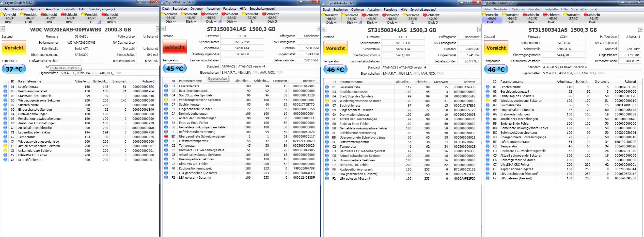This screenshot has width=644, height=237.
Task: Go to previous disk arrow in WDC window
Action: [x=3, y=29]
